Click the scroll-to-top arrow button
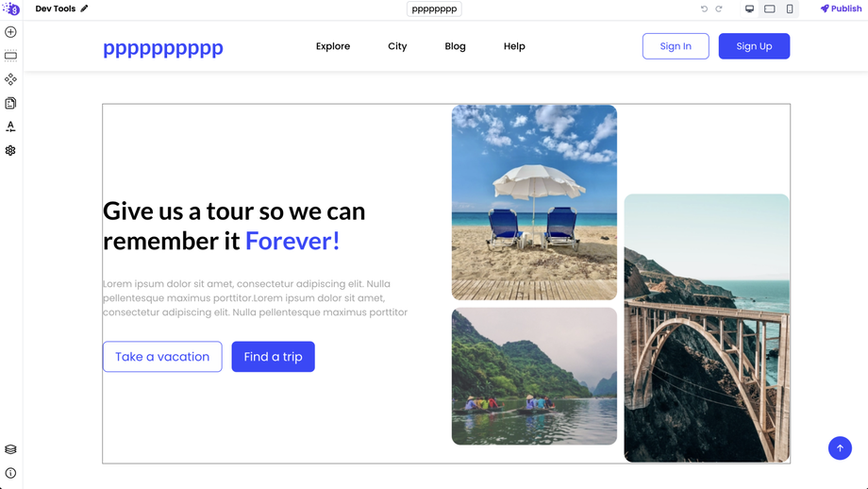 pos(840,448)
